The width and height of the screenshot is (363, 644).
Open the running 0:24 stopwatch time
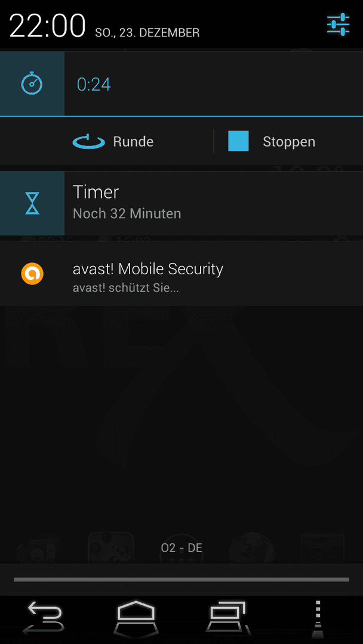[94, 84]
